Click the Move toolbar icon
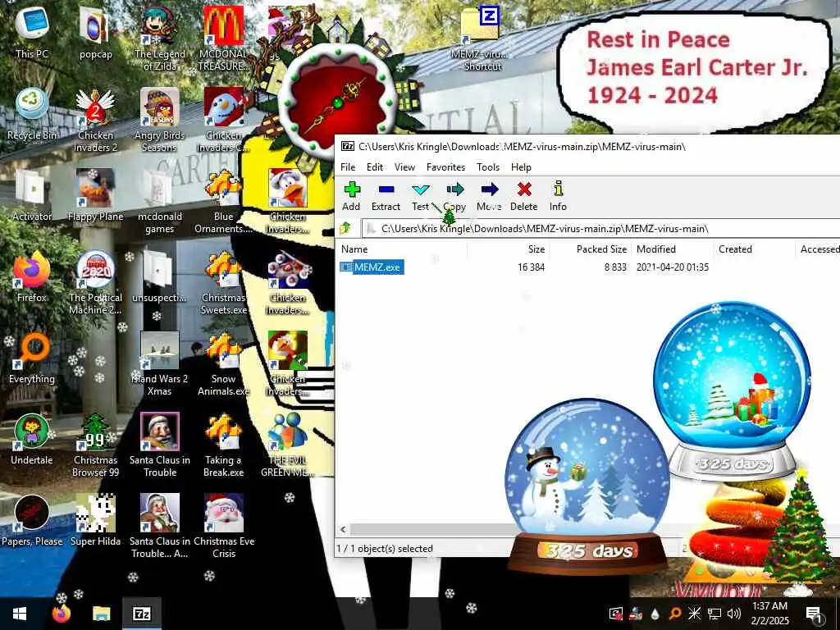The width and height of the screenshot is (840, 630). (x=489, y=196)
